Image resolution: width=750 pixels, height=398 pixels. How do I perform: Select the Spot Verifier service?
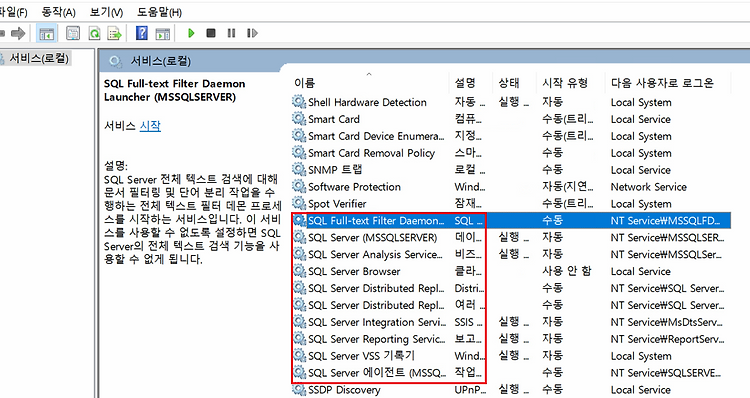[337, 204]
